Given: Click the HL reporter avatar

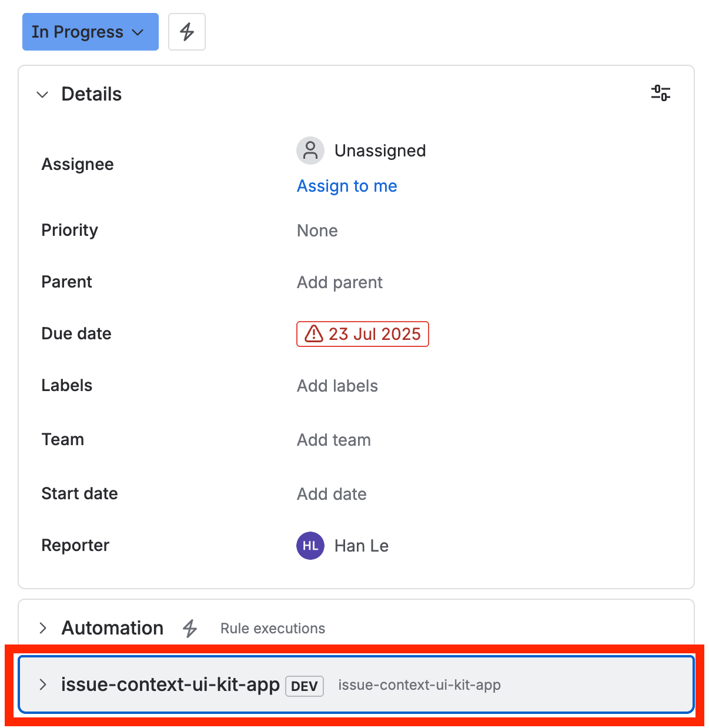Looking at the screenshot, I should pos(310,546).
